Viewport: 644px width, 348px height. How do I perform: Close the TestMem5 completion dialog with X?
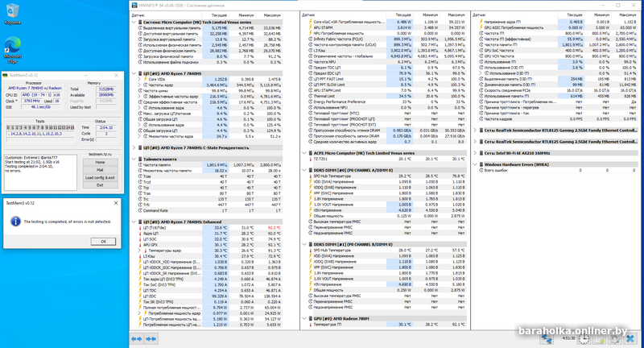pos(116,203)
